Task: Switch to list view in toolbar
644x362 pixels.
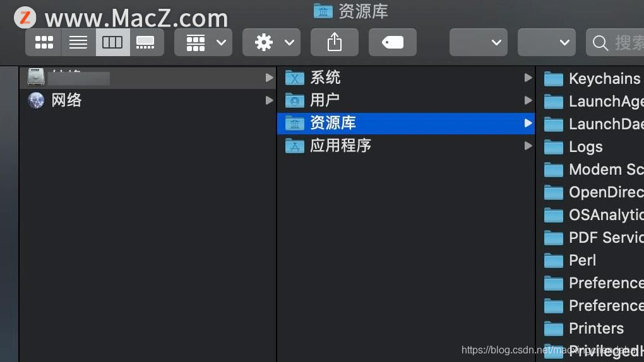Action: 78,42
